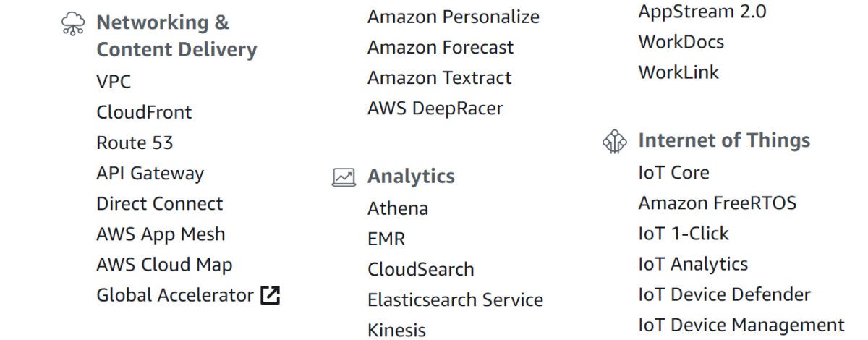
Task: Open WorkDocs link
Action: coord(681,42)
